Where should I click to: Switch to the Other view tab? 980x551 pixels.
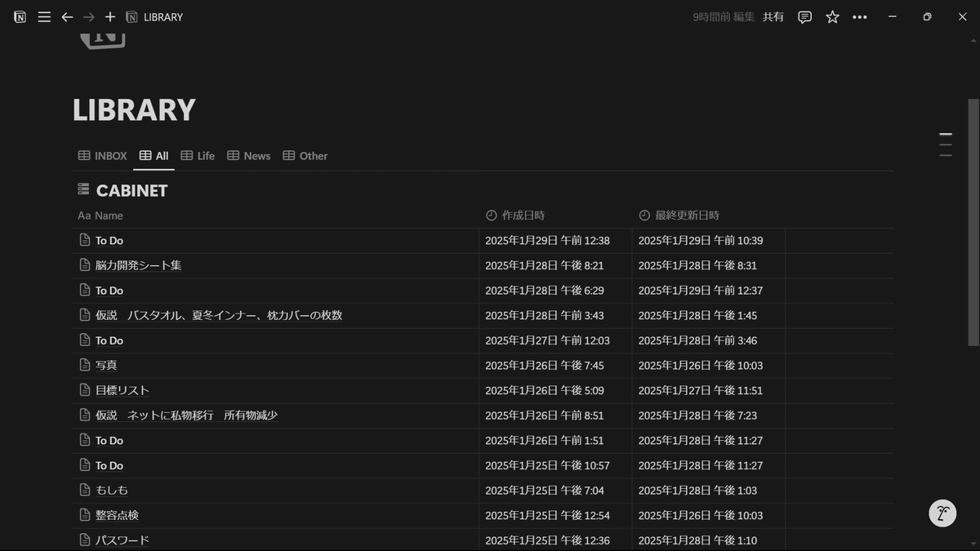pyautogui.click(x=305, y=156)
